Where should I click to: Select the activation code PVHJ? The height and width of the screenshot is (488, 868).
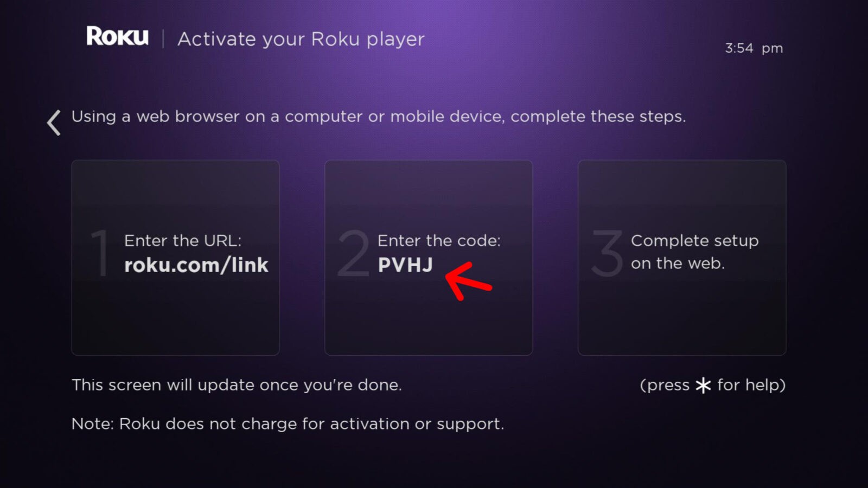(x=405, y=265)
